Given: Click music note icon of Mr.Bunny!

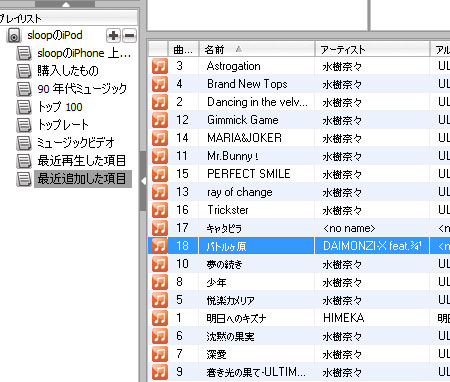Looking at the screenshot, I should [x=160, y=156].
